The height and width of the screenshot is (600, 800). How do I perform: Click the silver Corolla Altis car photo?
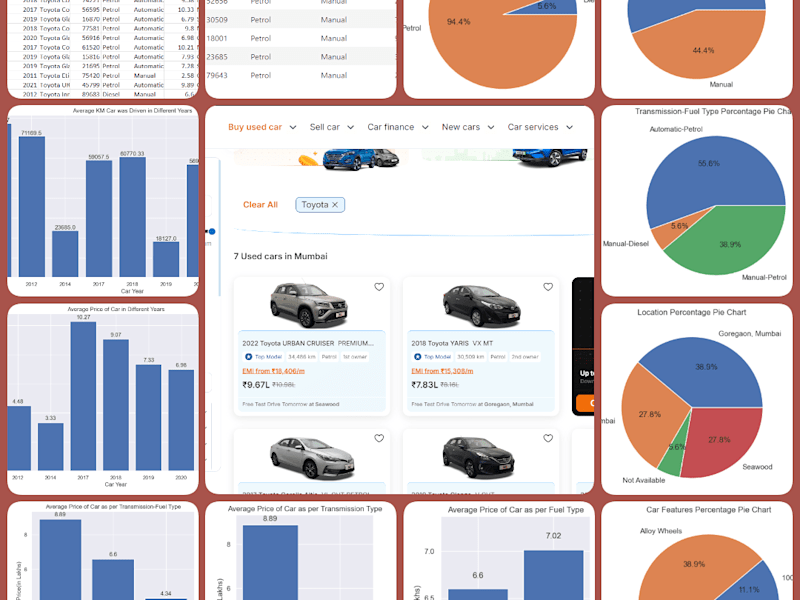[x=312, y=457]
